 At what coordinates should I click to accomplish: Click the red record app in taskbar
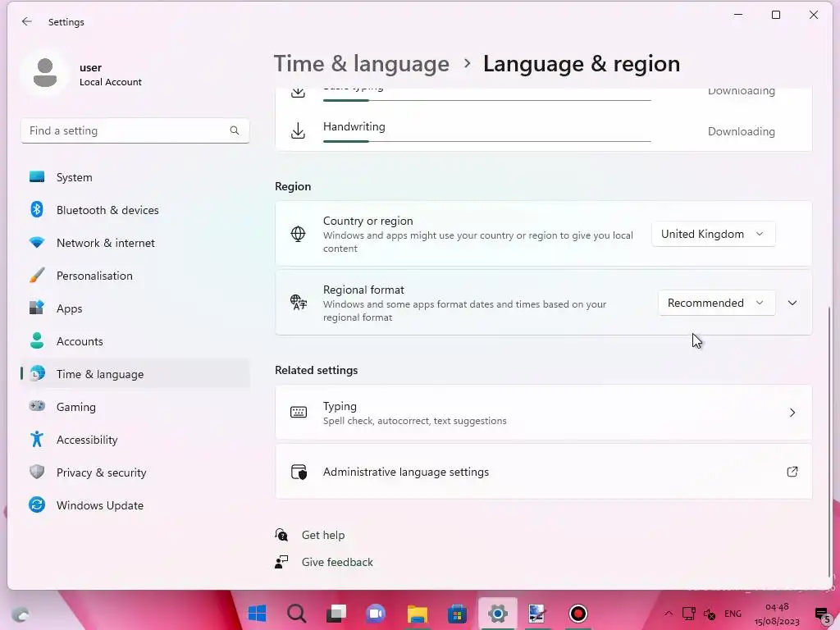click(578, 614)
